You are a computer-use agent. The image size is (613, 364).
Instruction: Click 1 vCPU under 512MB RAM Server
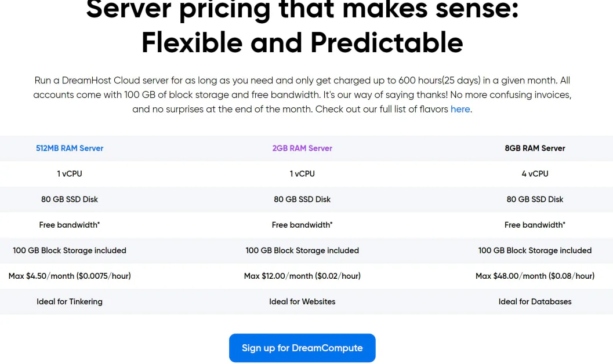click(x=70, y=174)
